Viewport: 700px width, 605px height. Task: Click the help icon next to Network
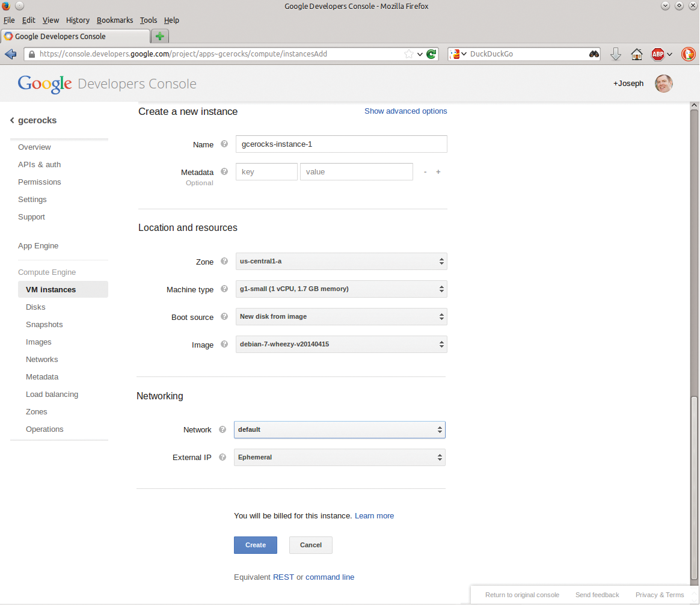[x=223, y=429]
